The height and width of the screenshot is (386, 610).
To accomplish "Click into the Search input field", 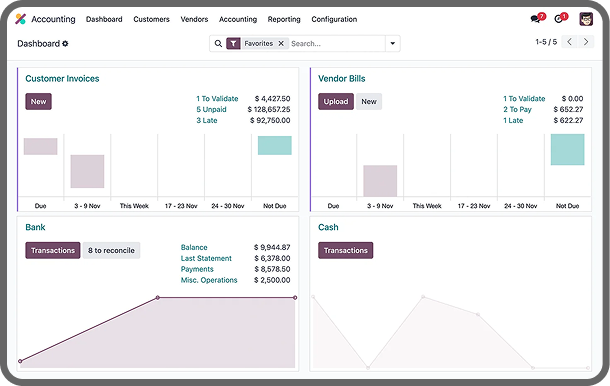I will [x=337, y=44].
